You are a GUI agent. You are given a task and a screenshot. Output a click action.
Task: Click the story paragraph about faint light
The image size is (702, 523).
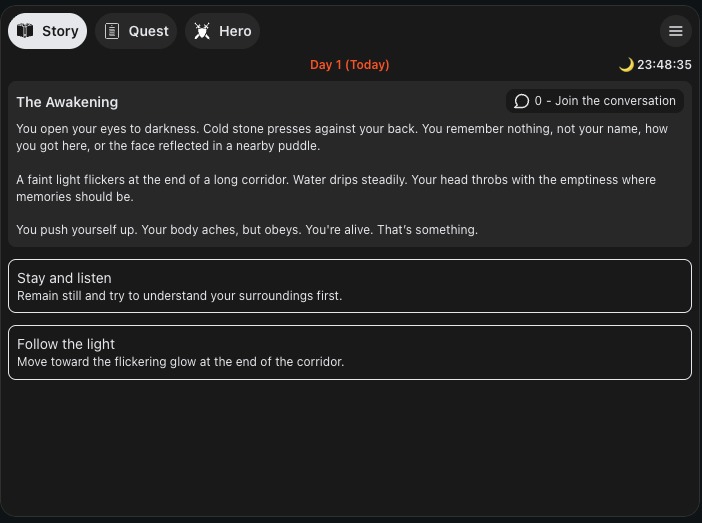coord(336,188)
